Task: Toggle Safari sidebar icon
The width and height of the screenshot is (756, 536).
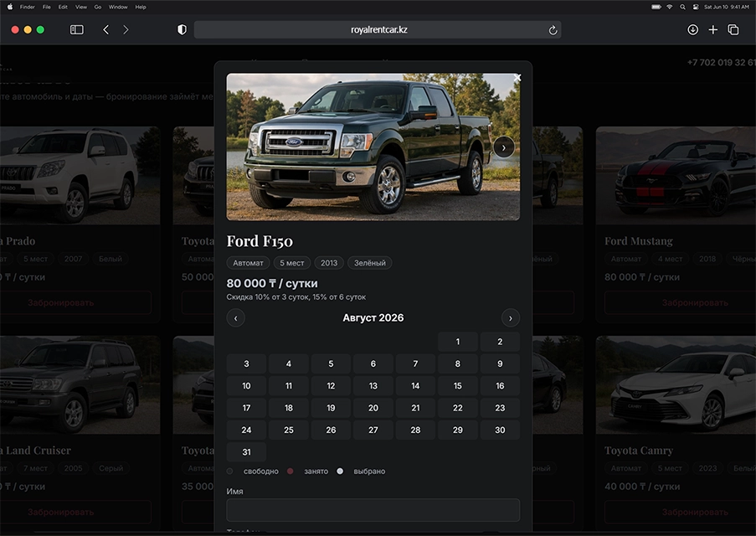Action: [x=77, y=30]
